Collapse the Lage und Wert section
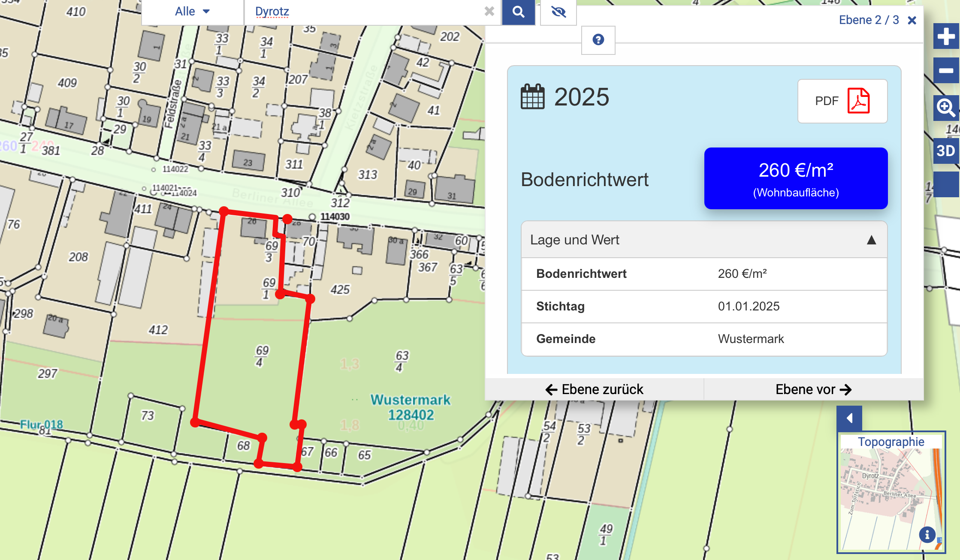Viewport: 960px width, 560px height. tap(871, 240)
